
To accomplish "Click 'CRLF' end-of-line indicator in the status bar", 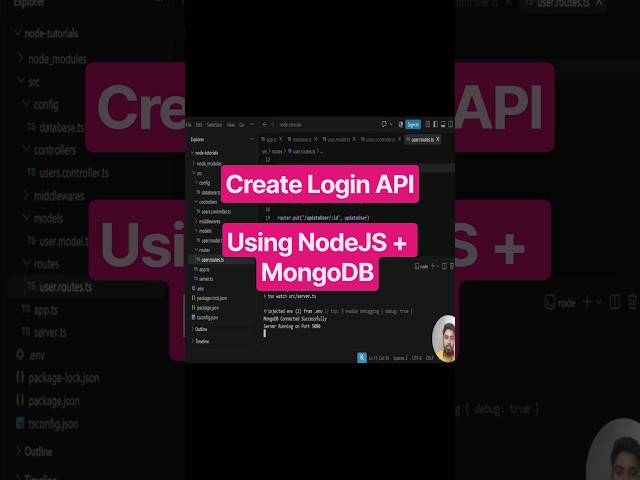I will pos(429,358).
